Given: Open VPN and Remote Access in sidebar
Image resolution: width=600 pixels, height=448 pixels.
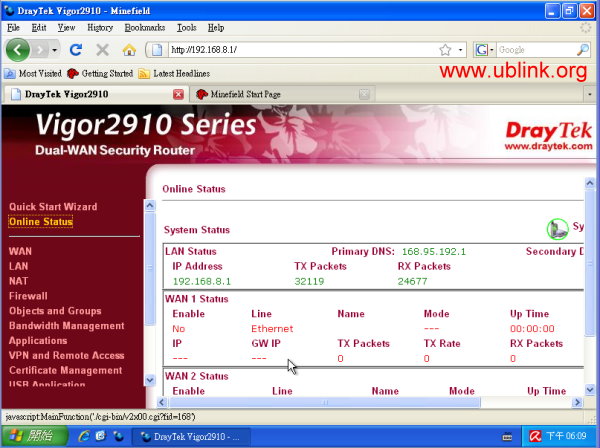Looking at the screenshot, I should pyautogui.click(x=67, y=356).
